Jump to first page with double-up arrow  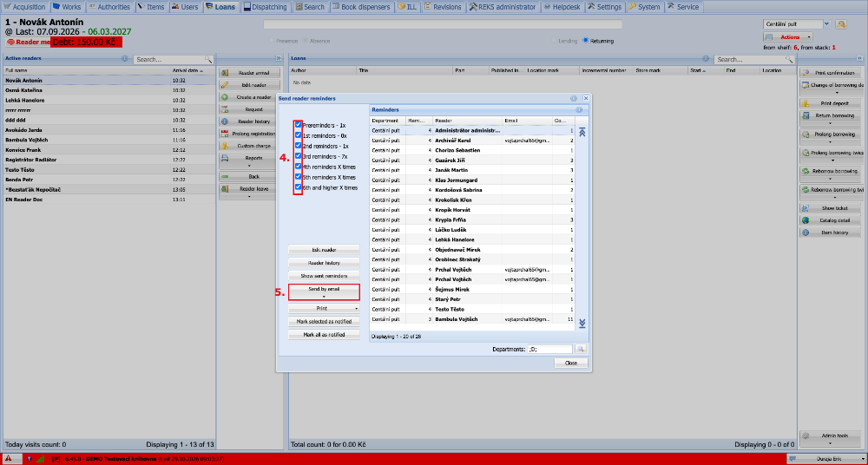point(582,132)
